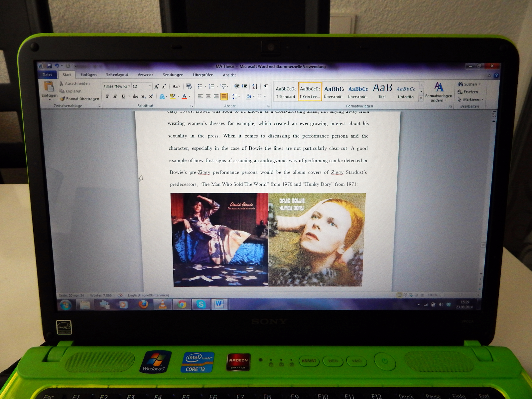Open Google Chrome from the taskbar

pos(182,304)
